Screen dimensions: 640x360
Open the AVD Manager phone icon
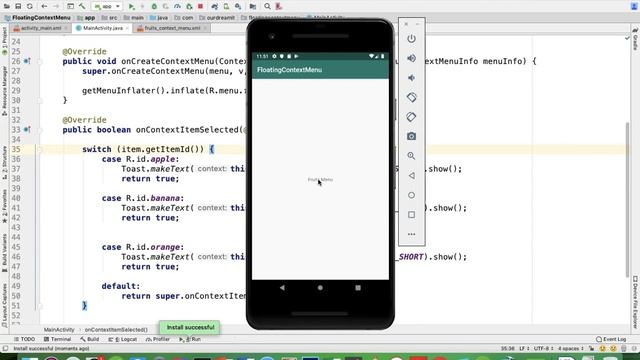(226, 7)
